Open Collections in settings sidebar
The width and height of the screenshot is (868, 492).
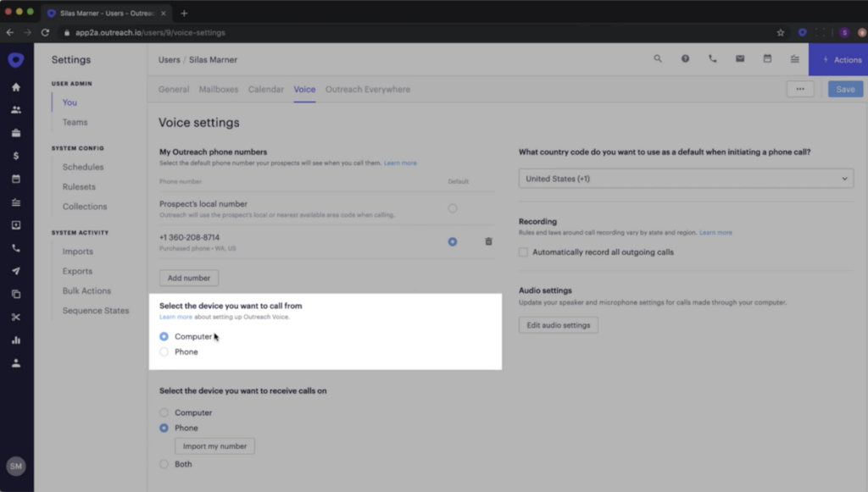coord(85,206)
